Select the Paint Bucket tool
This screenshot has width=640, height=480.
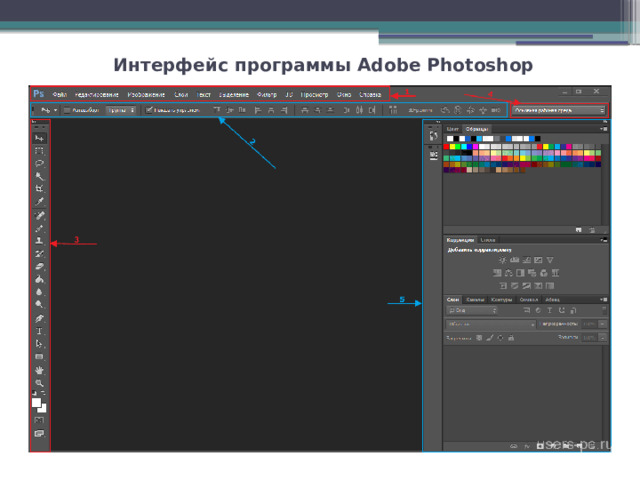point(39,279)
